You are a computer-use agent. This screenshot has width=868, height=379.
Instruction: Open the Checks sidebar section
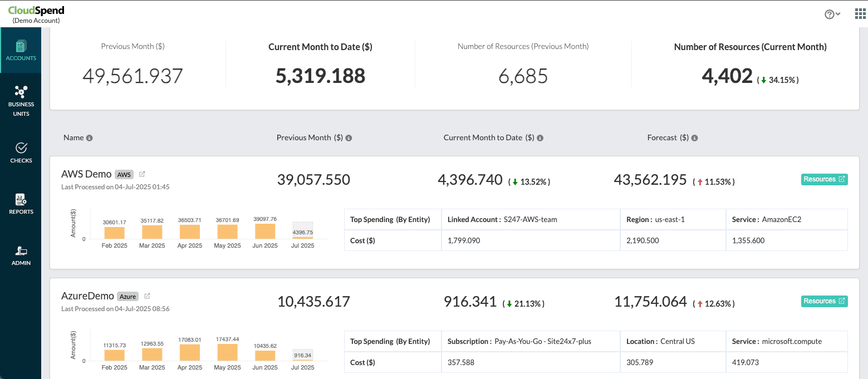pos(21,152)
